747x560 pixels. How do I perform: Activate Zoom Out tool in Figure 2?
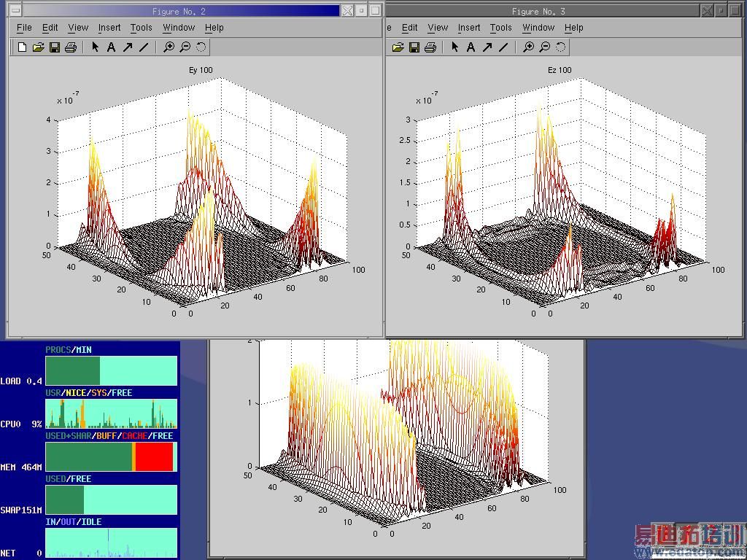(185, 47)
